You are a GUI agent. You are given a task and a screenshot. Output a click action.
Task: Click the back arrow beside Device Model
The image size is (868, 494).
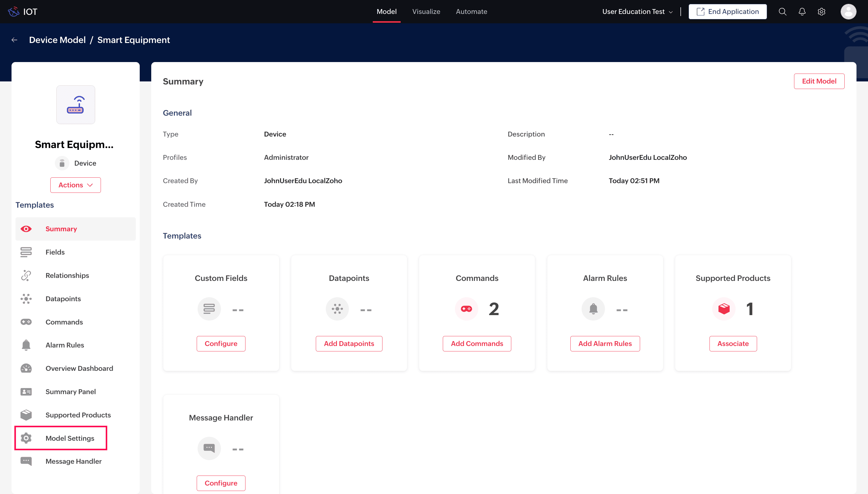(x=14, y=40)
